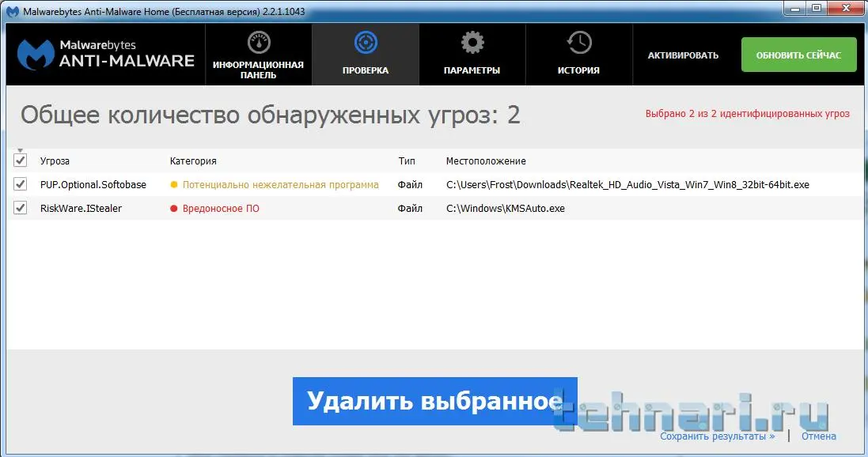Click the Отмена link

click(x=819, y=436)
